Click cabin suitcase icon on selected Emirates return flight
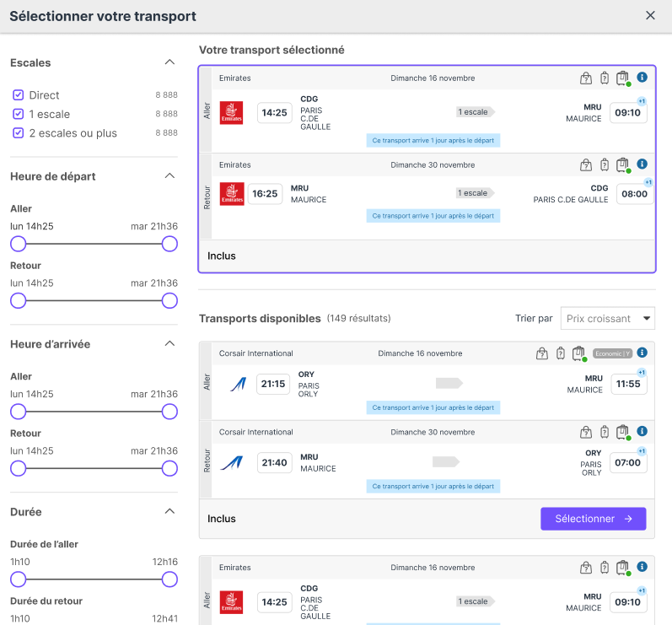This screenshot has width=672, height=625. 605,164
